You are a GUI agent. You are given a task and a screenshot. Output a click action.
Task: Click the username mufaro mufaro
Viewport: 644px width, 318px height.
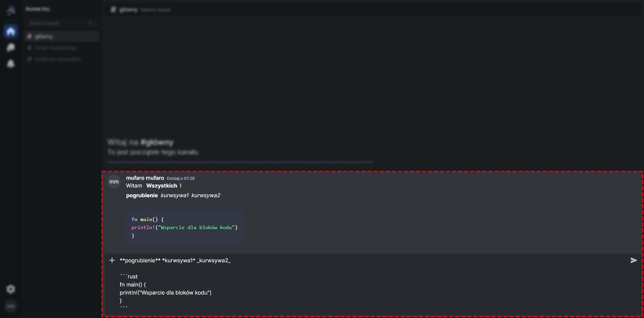[x=145, y=178]
